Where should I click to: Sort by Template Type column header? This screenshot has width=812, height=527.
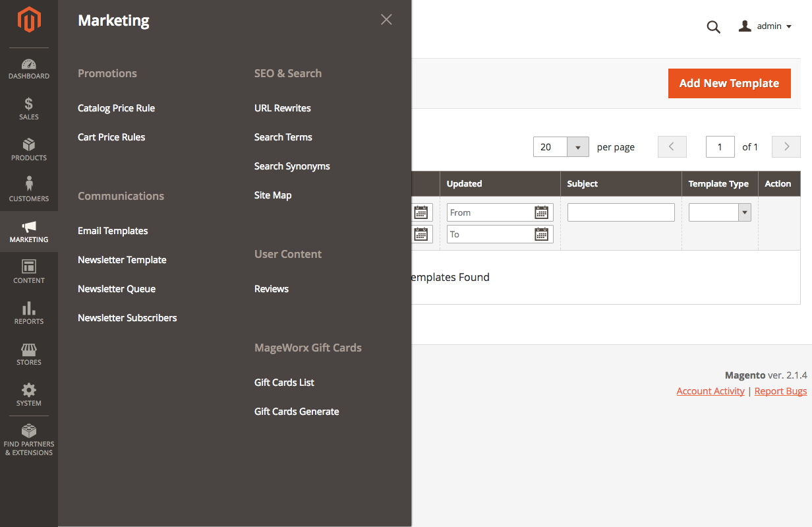coord(720,184)
